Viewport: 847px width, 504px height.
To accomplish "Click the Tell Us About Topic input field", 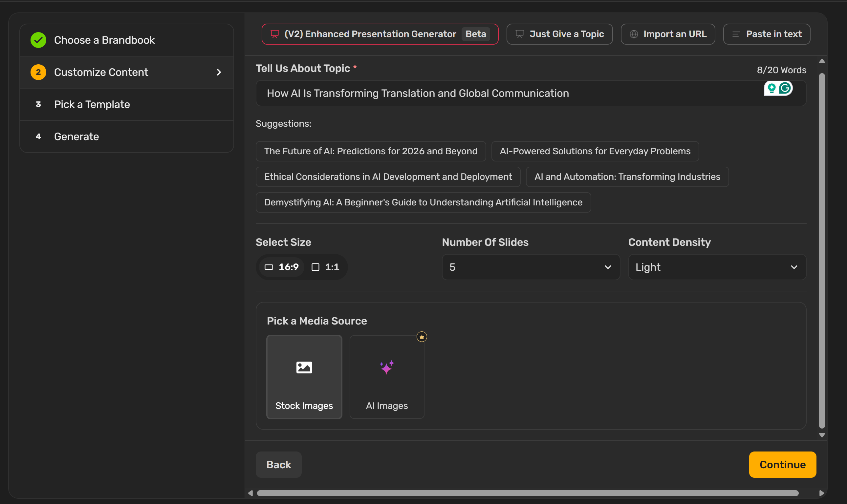I will coord(503,94).
